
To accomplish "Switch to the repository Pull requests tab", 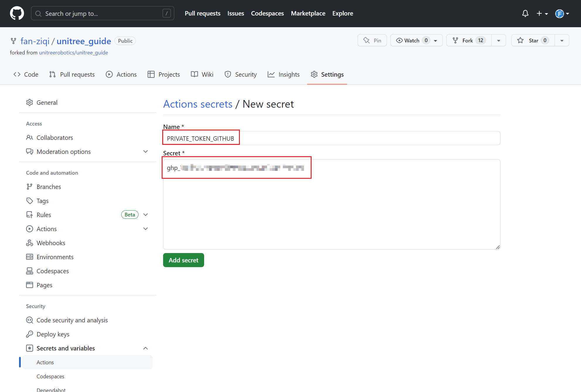I will point(72,75).
